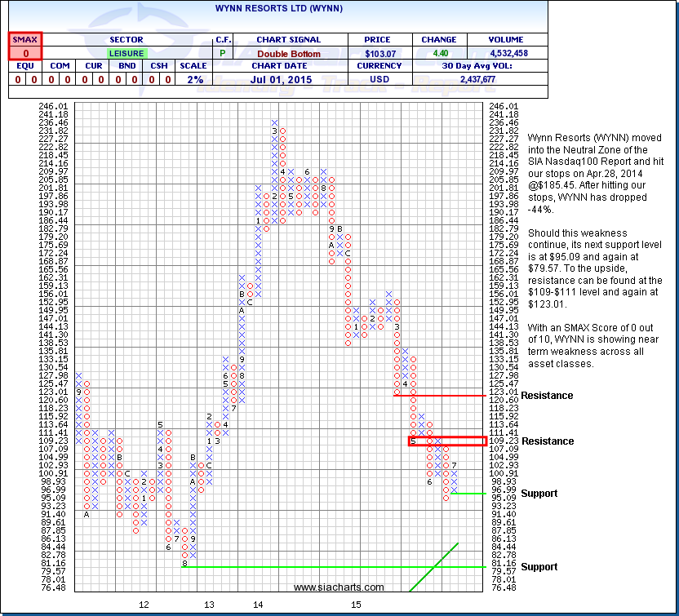The image size is (679, 616).
Task: Open the www.siacharts.com link
Action: click(x=338, y=587)
